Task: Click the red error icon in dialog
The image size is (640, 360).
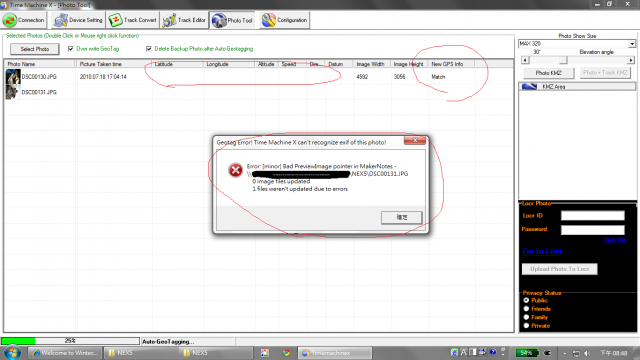Action: (236, 170)
